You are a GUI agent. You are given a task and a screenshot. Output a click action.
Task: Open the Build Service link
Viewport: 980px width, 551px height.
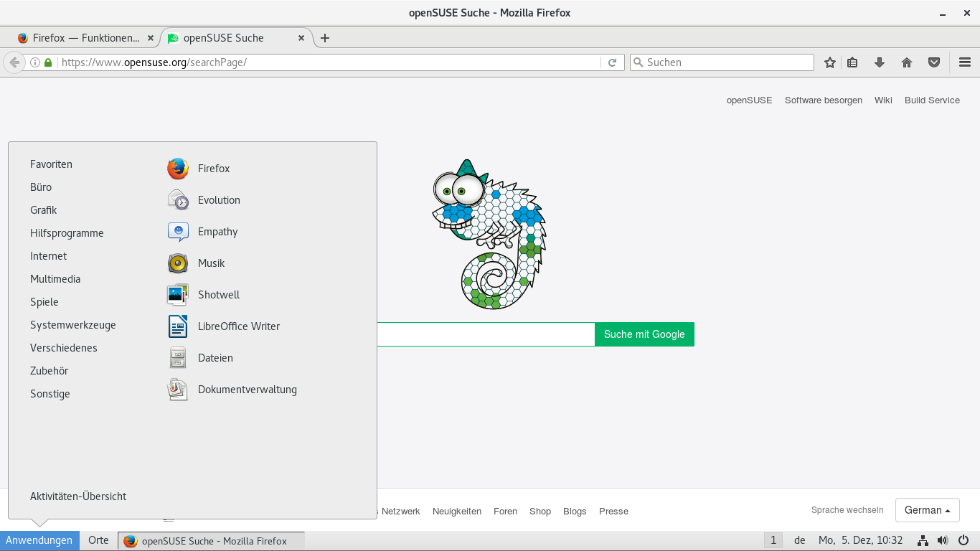932,100
